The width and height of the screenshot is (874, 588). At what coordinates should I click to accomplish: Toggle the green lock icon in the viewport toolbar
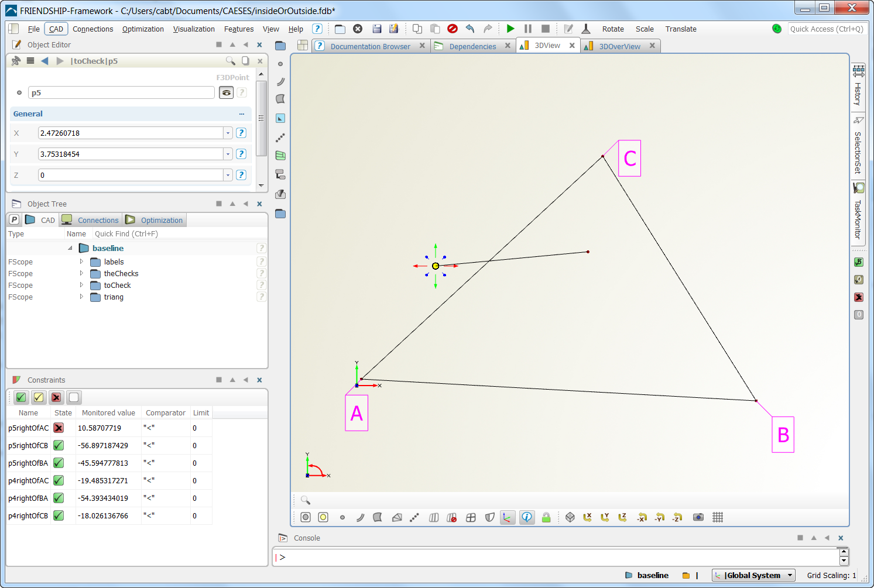(x=546, y=517)
